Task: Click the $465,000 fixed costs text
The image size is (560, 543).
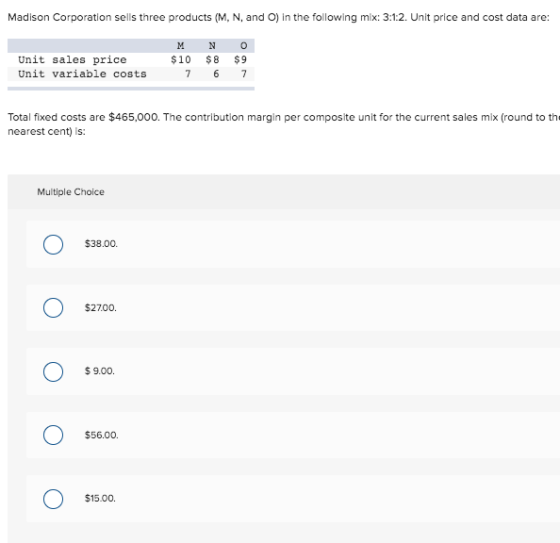Action: [x=134, y=117]
